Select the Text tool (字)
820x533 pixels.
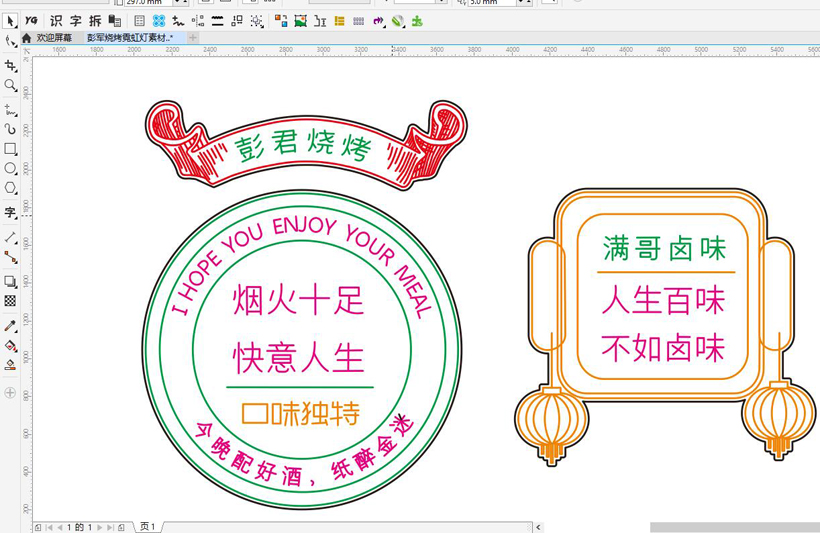10,212
